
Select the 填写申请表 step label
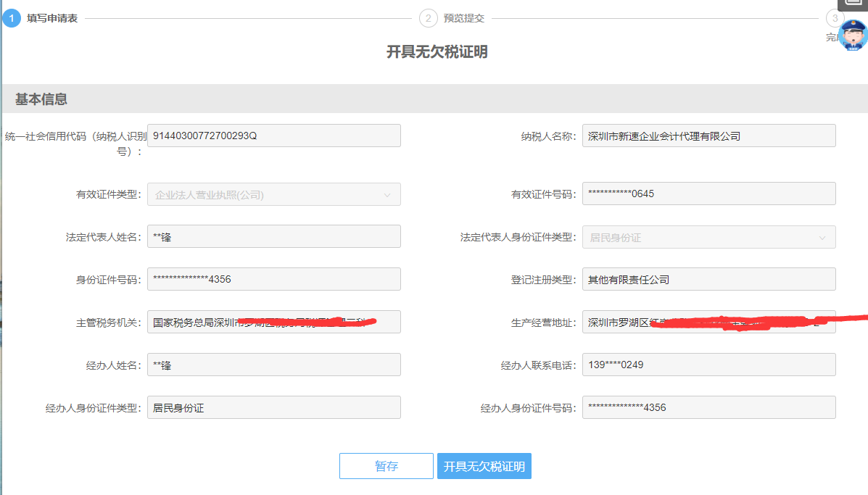point(52,18)
